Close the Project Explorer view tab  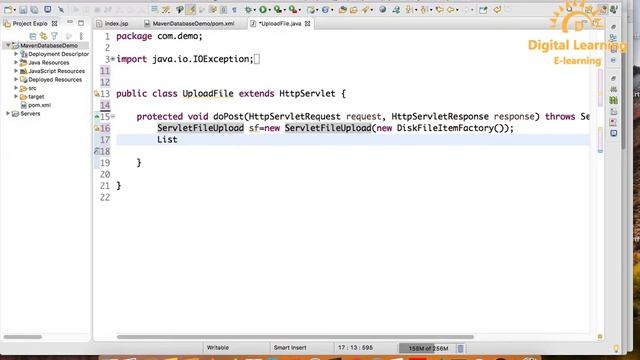[x=54, y=24]
